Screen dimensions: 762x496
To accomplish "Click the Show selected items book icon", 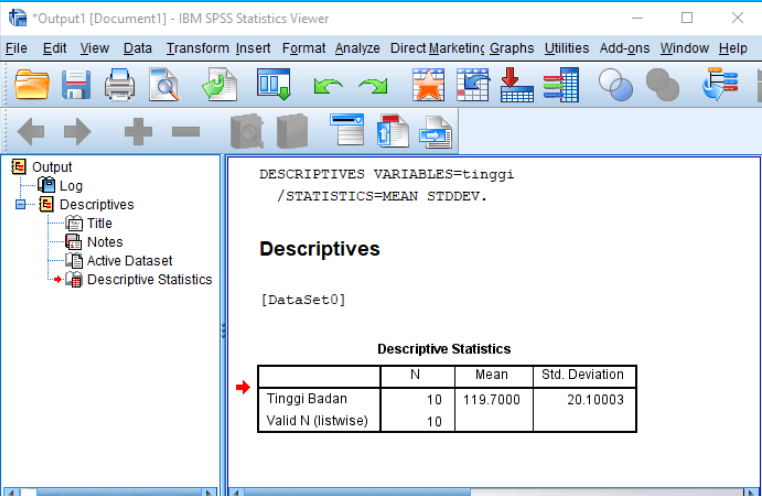I will (247, 131).
